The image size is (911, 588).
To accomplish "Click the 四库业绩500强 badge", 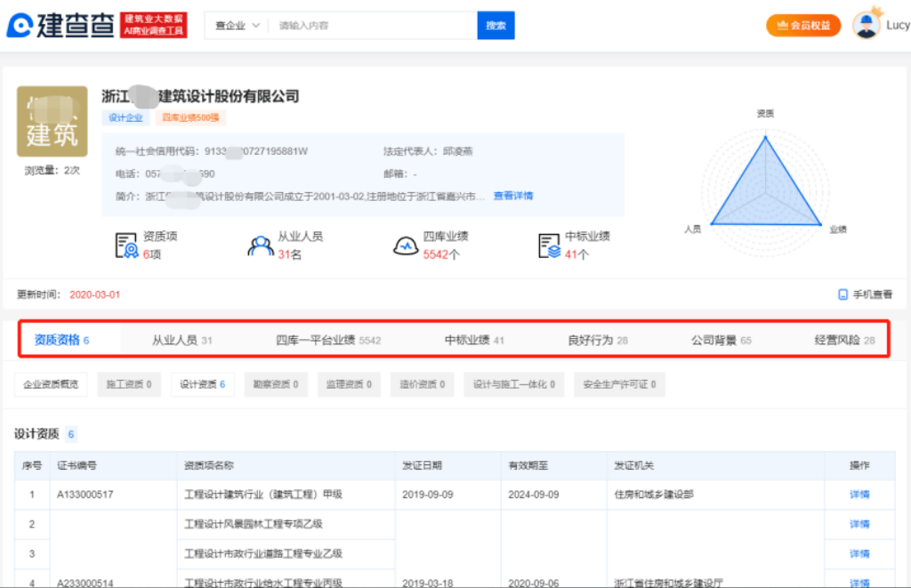I will tap(192, 117).
